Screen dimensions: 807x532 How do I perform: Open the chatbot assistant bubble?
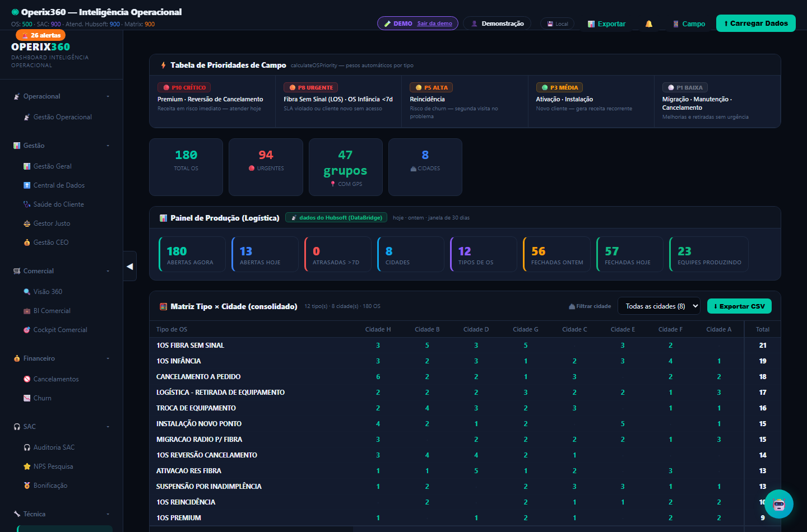(779, 504)
